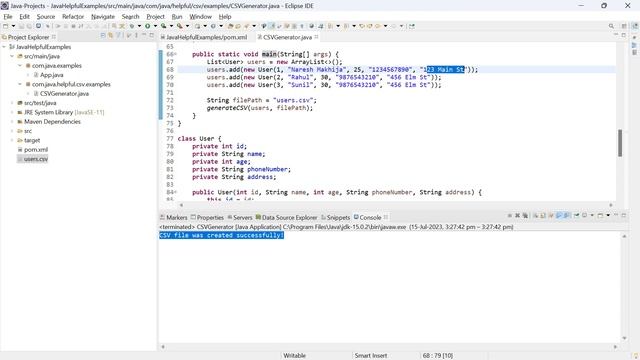Open the Navigate menu

(103, 17)
